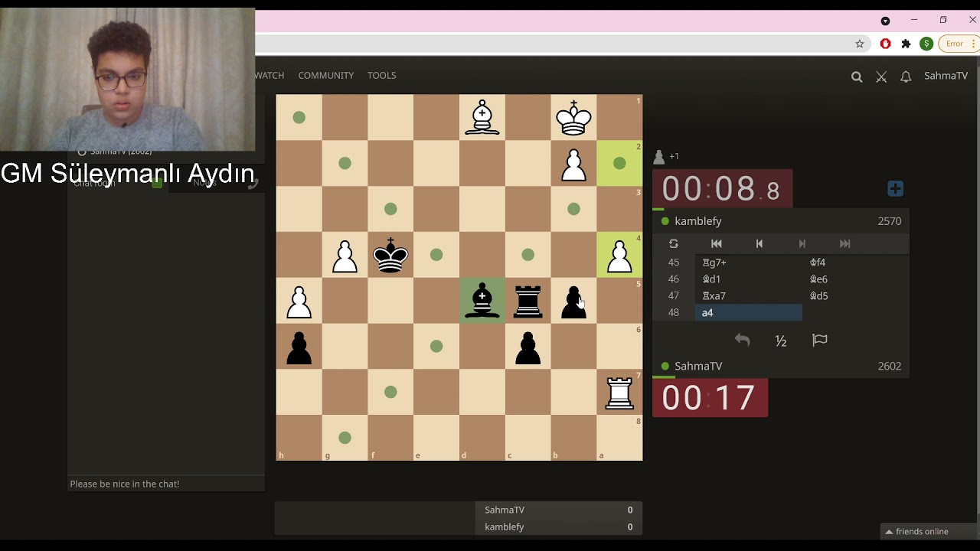Step back one move
This screenshot has height=551, width=980.
coord(759,243)
